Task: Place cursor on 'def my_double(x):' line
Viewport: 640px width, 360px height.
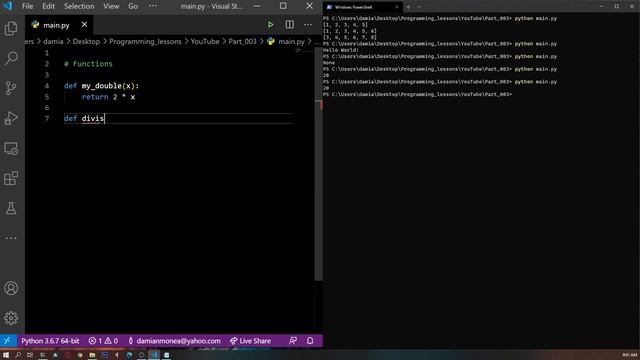Action: tap(101, 86)
